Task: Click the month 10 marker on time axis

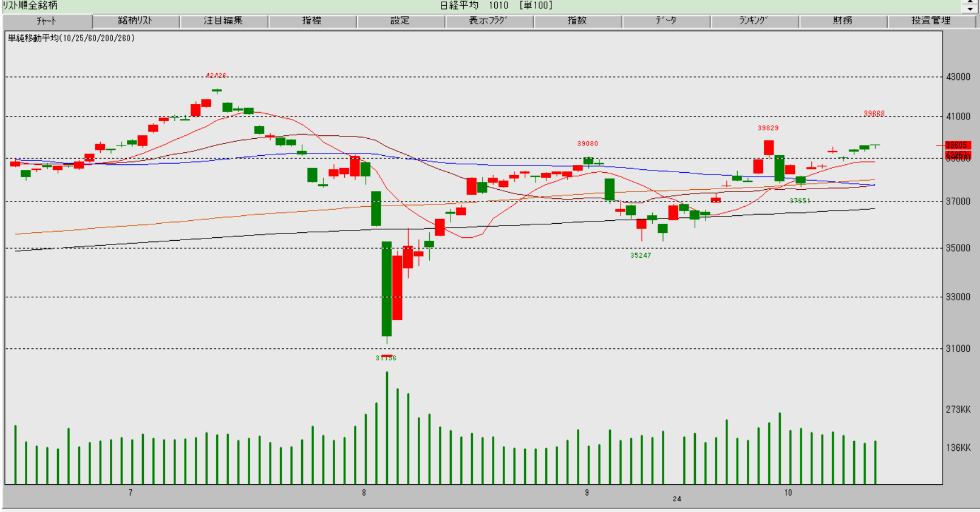Action: (x=788, y=493)
